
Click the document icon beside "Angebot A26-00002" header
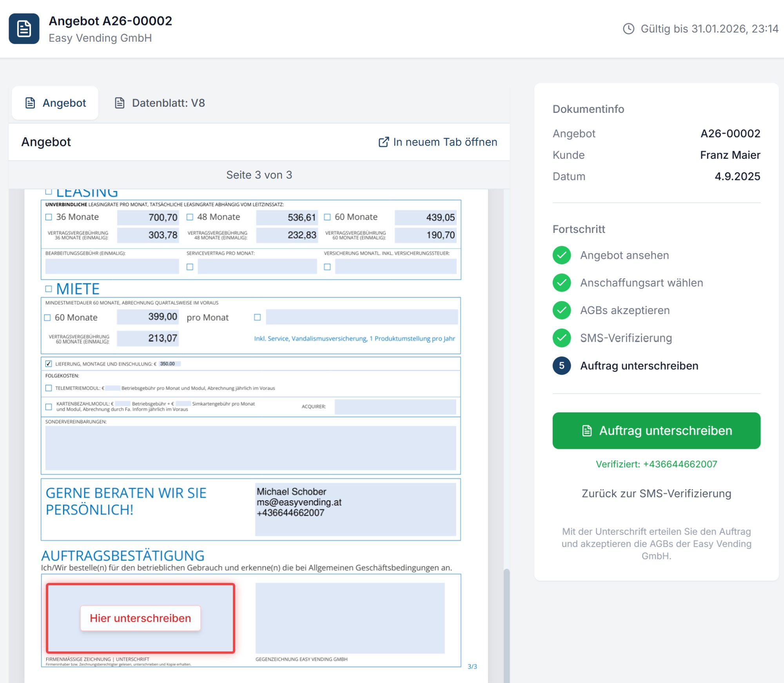24,27
